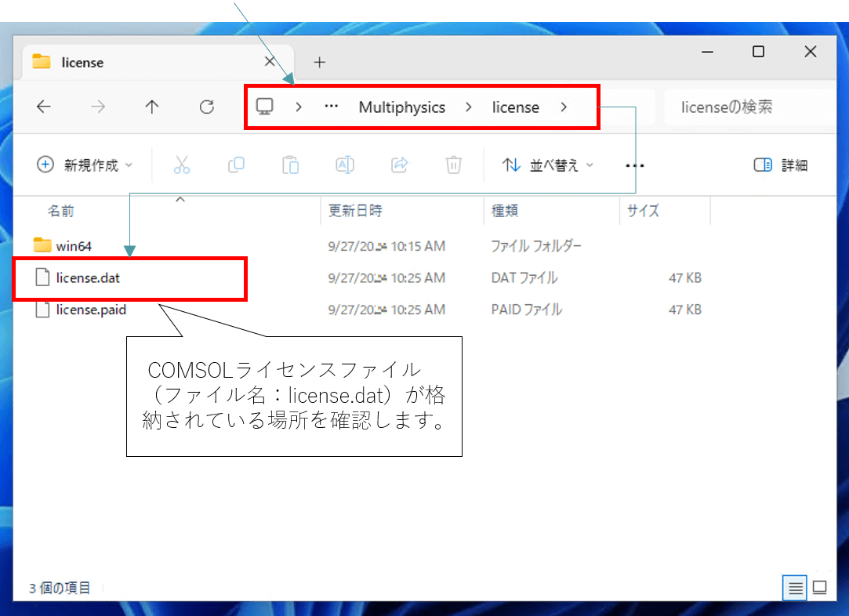
Task: Open the 新規作成 dropdown
Action: (85, 165)
